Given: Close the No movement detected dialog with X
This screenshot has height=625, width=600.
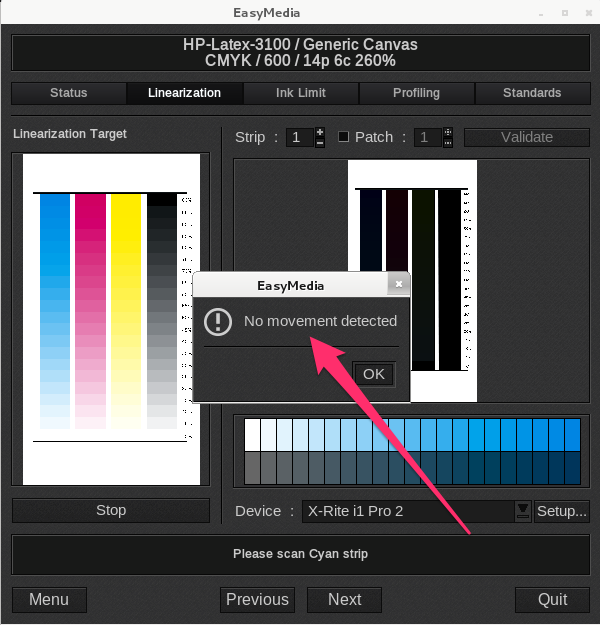Looking at the screenshot, I should [x=399, y=285].
